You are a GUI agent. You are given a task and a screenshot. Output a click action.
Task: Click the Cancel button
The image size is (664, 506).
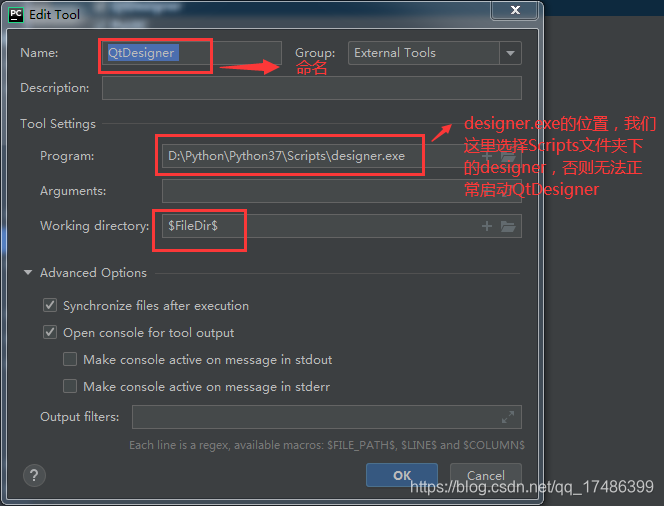click(486, 475)
